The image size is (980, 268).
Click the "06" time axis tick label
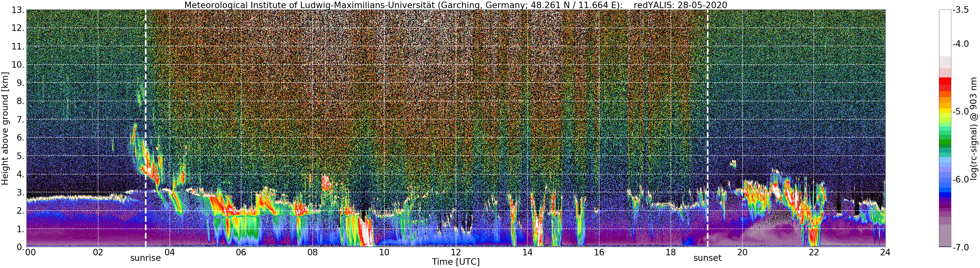241,252
